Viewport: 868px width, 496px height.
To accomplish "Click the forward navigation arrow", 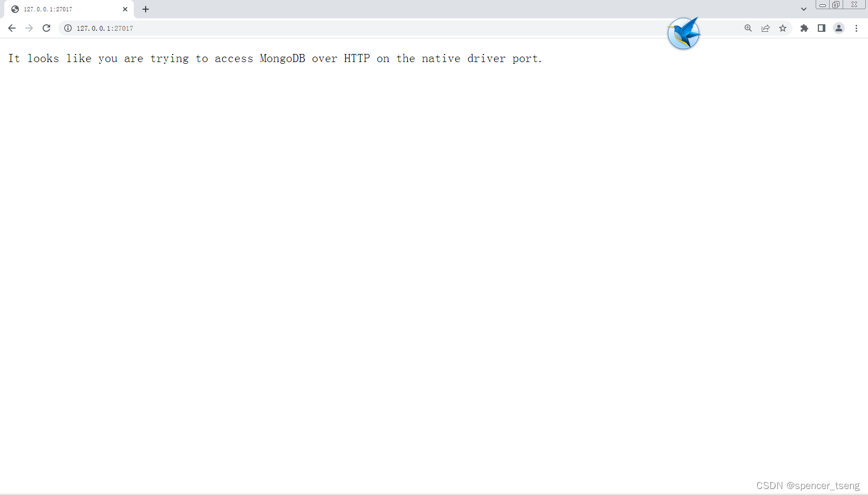I will [29, 28].
